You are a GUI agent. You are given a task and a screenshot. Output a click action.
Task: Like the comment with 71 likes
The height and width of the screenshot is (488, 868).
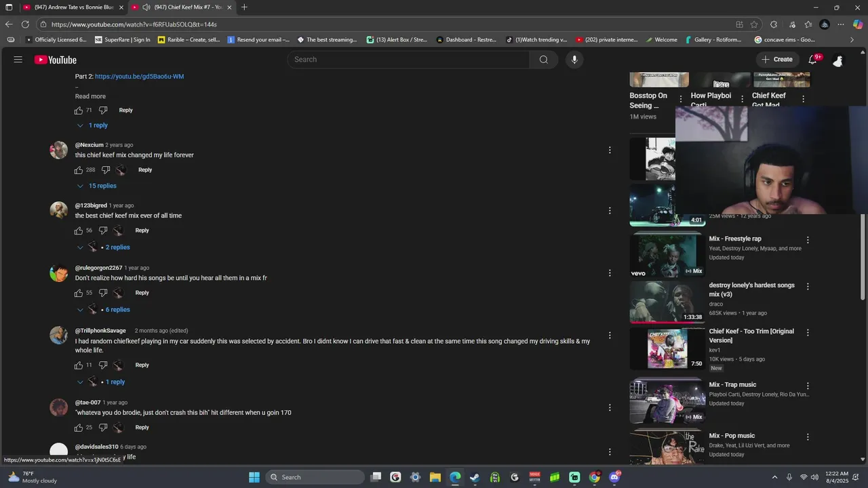[79, 110]
